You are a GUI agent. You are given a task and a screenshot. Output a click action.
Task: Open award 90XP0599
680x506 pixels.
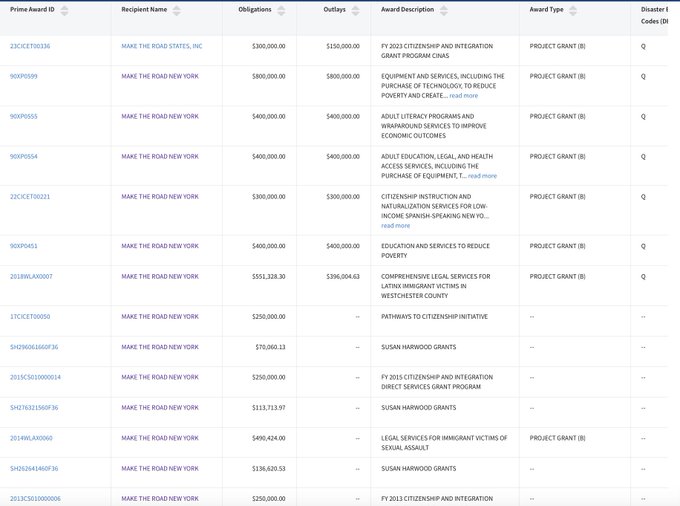24,76
